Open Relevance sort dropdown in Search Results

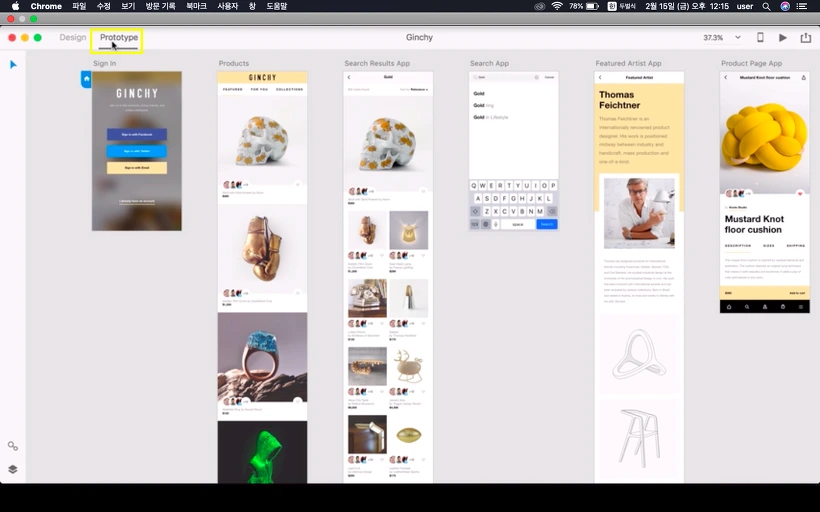pyautogui.click(x=418, y=89)
